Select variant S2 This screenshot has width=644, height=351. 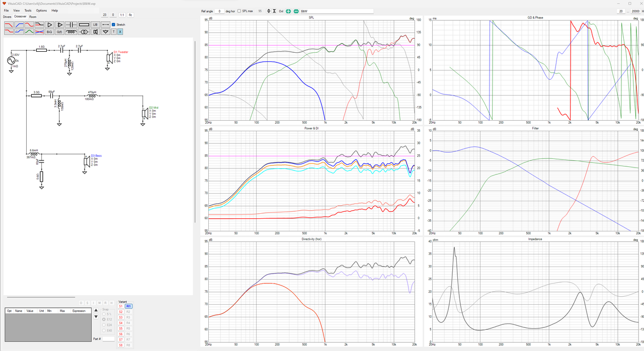pyautogui.click(x=121, y=312)
